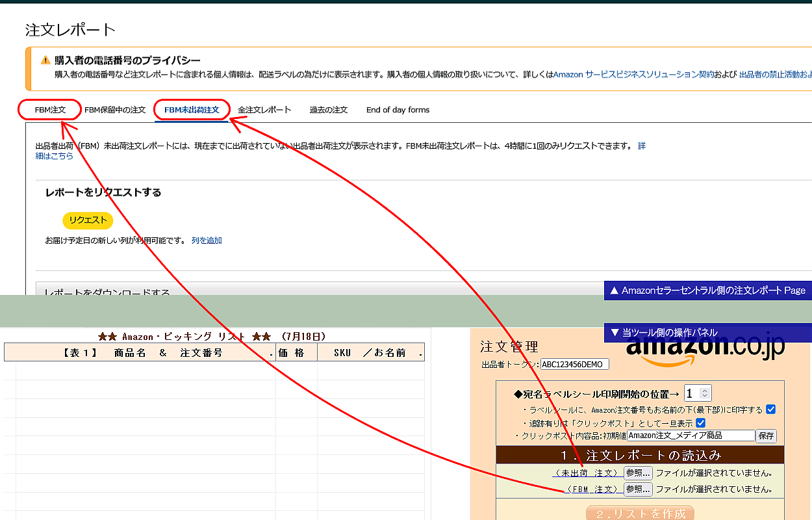Toggle 追跡有りはクリックポスト display checkbox
Screen dimensions: 812x520
click(x=701, y=423)
